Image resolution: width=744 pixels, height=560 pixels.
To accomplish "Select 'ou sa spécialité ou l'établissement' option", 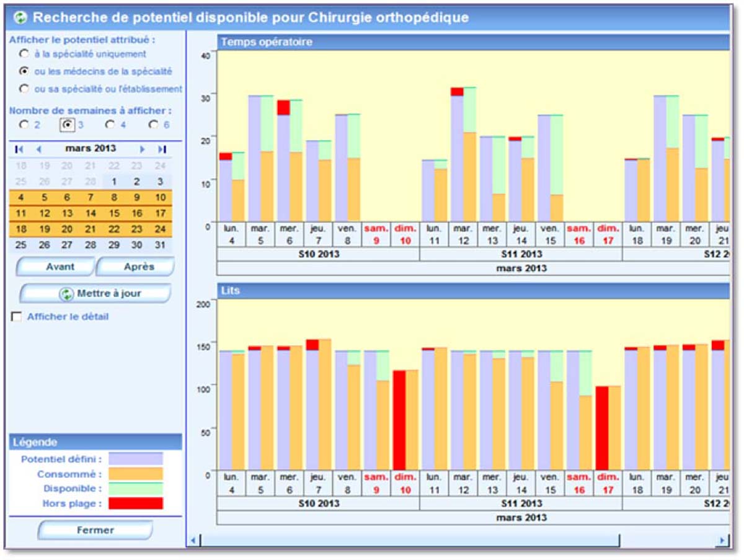I will pyautogui.click(x=24, y=89).
